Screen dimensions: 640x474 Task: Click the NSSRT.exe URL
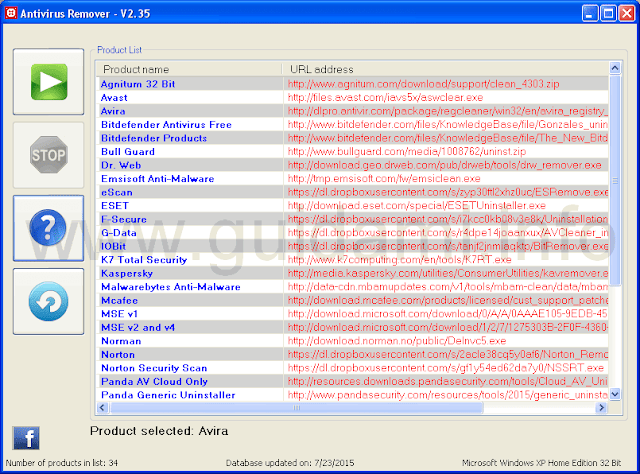point(446,368)
